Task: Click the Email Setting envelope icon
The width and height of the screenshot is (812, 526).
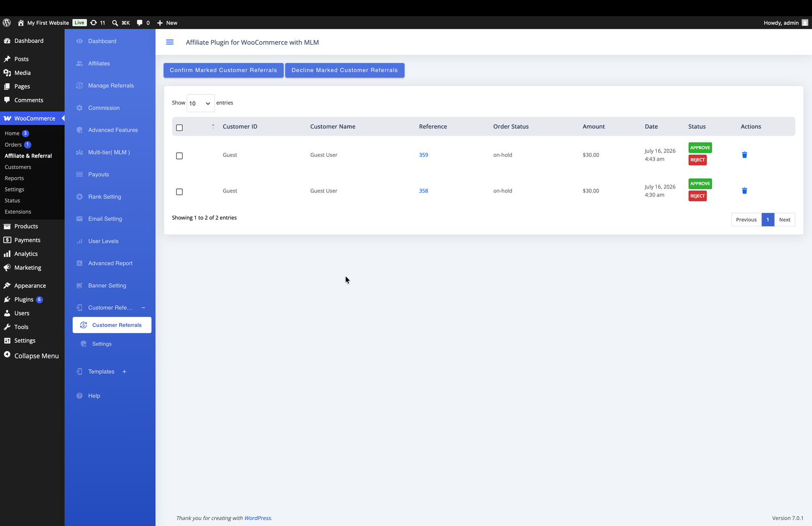Action: (x=80, y=219)
